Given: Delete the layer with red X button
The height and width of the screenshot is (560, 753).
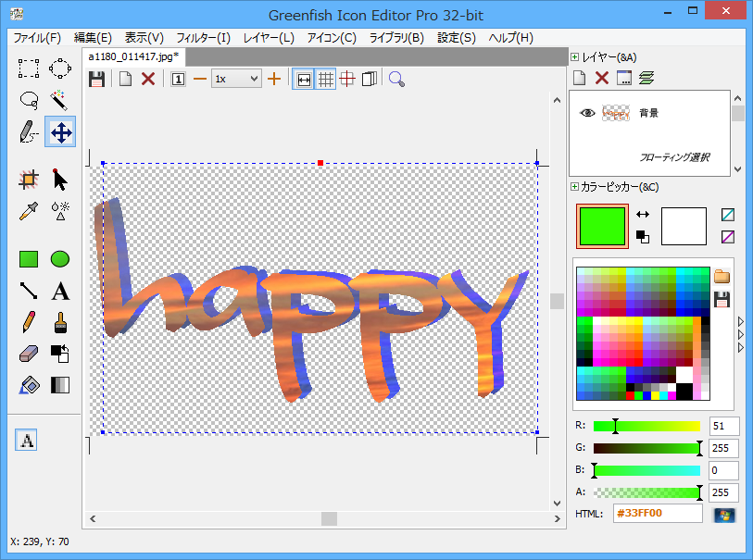Looking at the screenshot, I should coord(602,79).
